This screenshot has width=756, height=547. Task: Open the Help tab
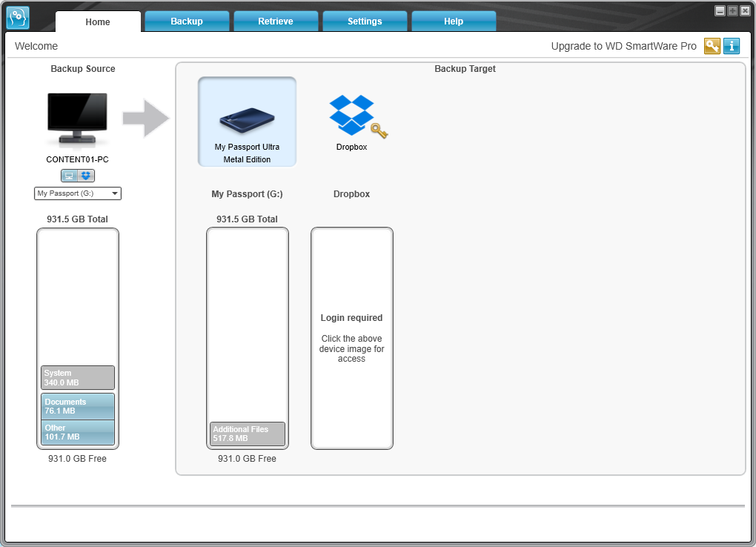pyautogui.click(x=453, y=21)
